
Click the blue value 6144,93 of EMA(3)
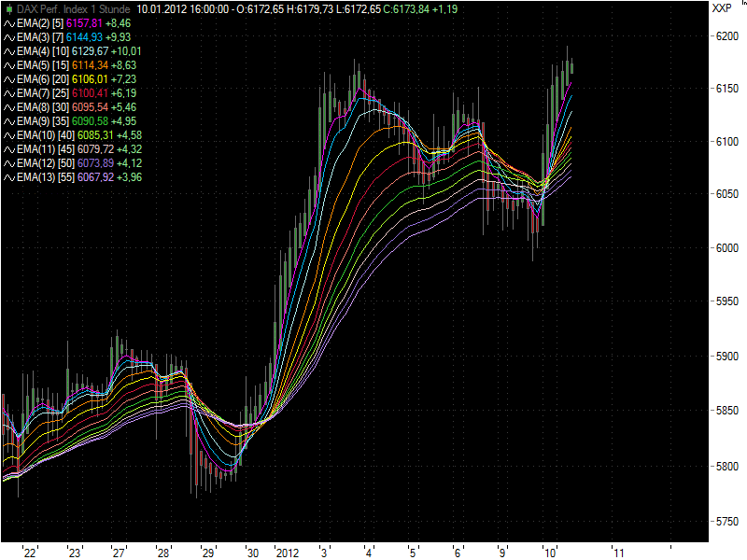pos(84,37)
